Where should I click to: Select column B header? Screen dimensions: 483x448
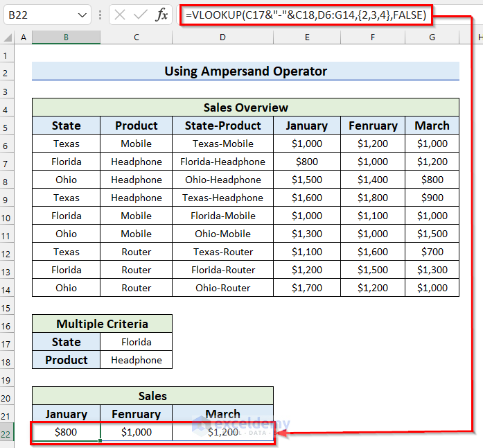66,37
